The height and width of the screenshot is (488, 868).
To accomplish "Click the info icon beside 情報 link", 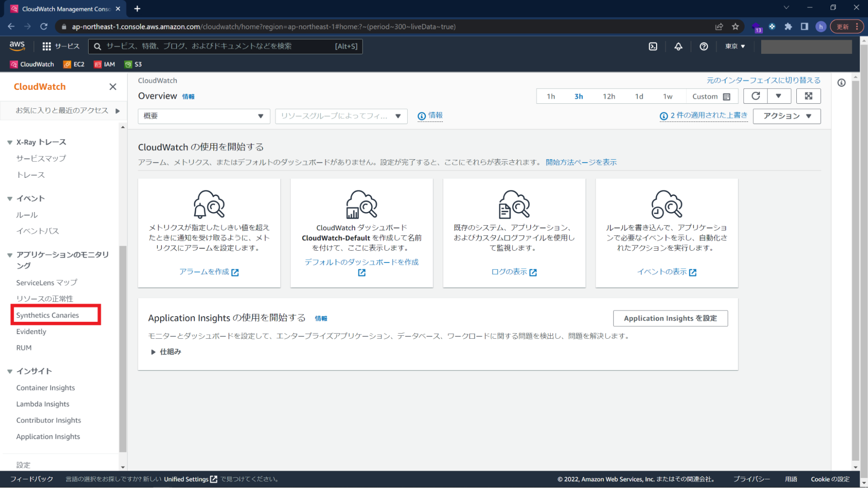I will coord(421,116).
